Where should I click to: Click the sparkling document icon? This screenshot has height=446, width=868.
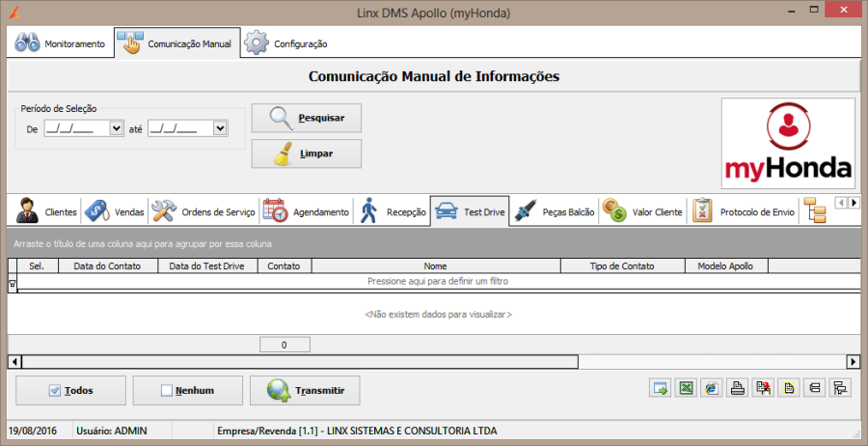(788, 388)
